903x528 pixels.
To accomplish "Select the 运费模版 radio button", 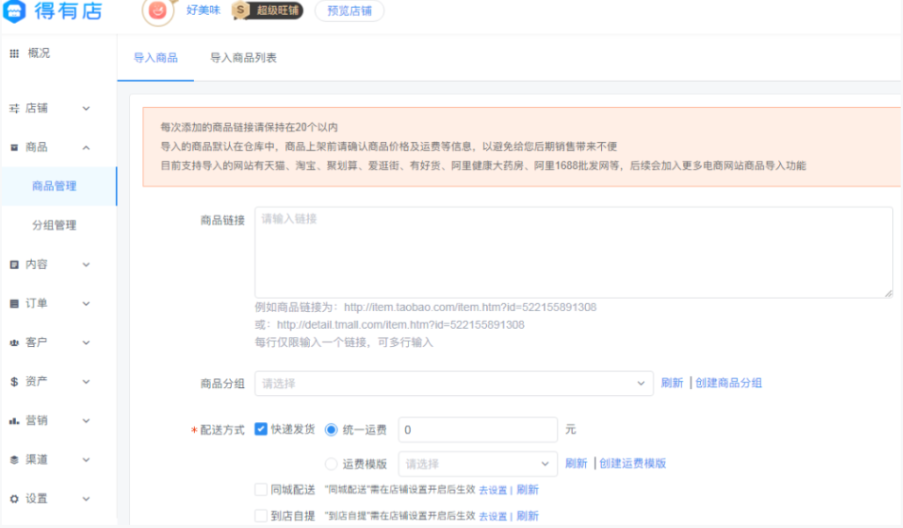I will (x=332, y=463).
